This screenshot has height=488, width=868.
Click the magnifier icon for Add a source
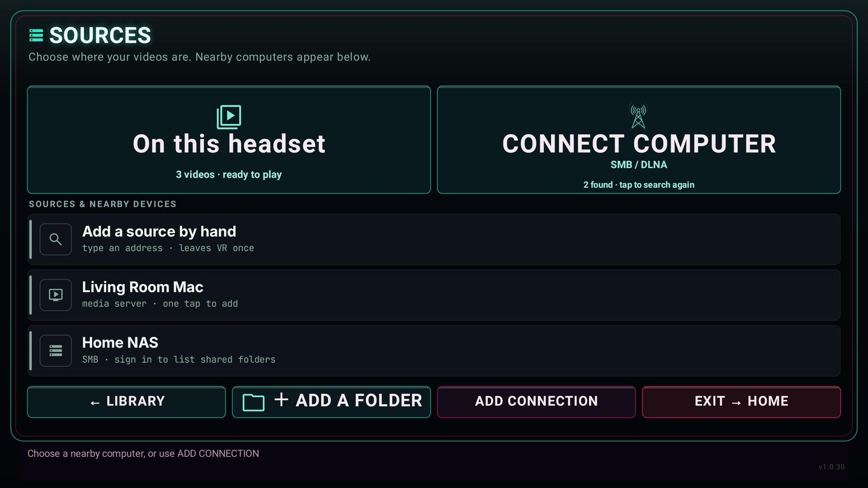click(x=55, y=239)
